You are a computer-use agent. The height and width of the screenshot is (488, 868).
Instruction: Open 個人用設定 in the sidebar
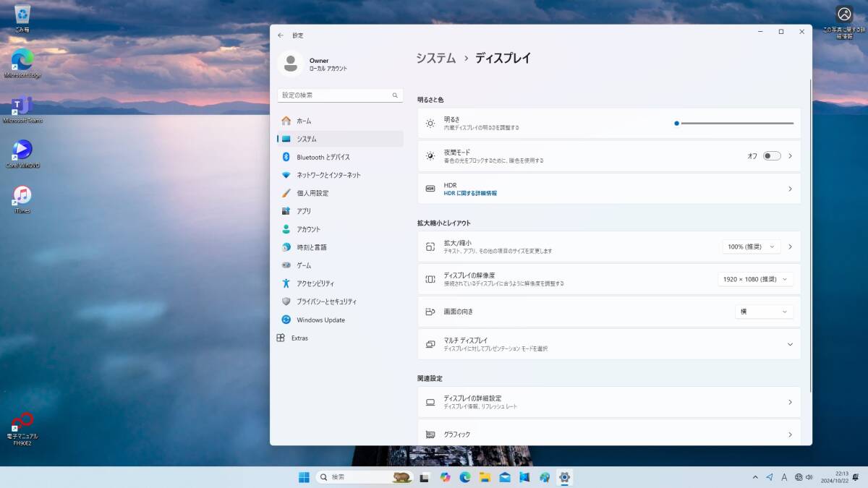click(x=340, y=193)
